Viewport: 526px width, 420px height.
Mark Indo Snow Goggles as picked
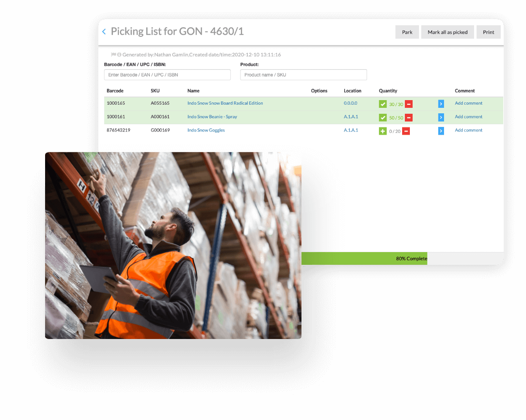pyautogui.click(x=383, y=131)
